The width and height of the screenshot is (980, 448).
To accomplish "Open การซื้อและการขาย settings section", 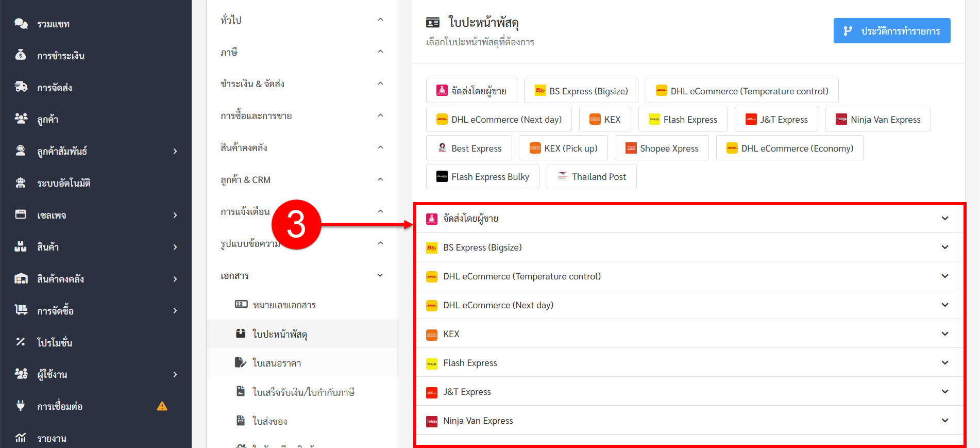I will pos(301,115).
